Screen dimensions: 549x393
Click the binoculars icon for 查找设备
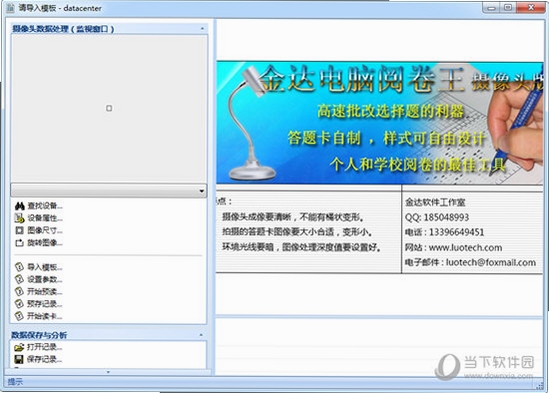click(x=20, y=206)
